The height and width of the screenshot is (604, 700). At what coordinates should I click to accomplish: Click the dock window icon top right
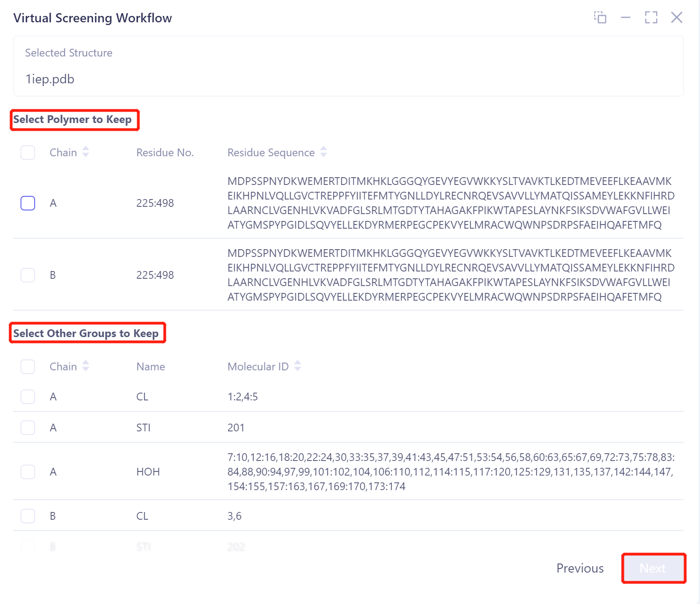coord(601,17)
